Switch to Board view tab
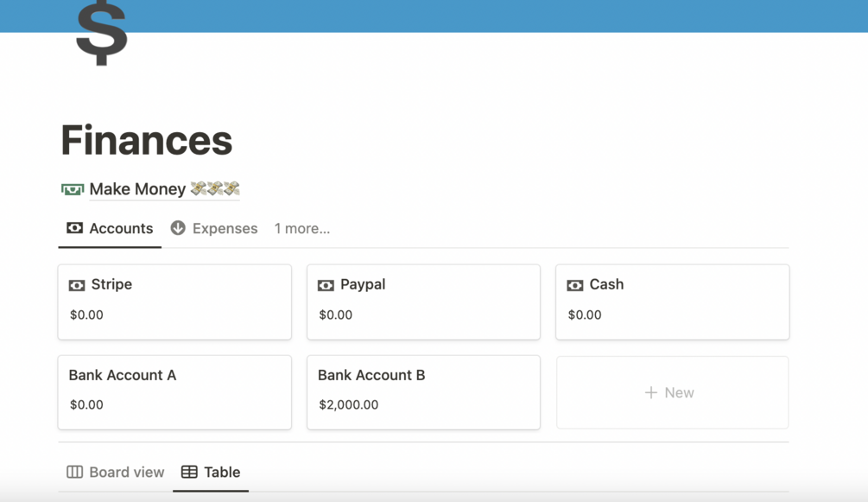Screen dimensions: 868x502 click(126, 473)
